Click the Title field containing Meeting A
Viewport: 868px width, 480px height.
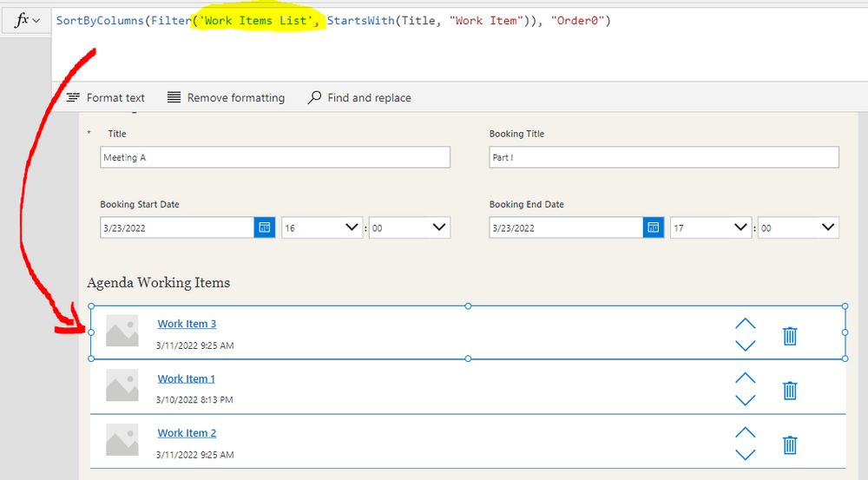coord(275,157)
